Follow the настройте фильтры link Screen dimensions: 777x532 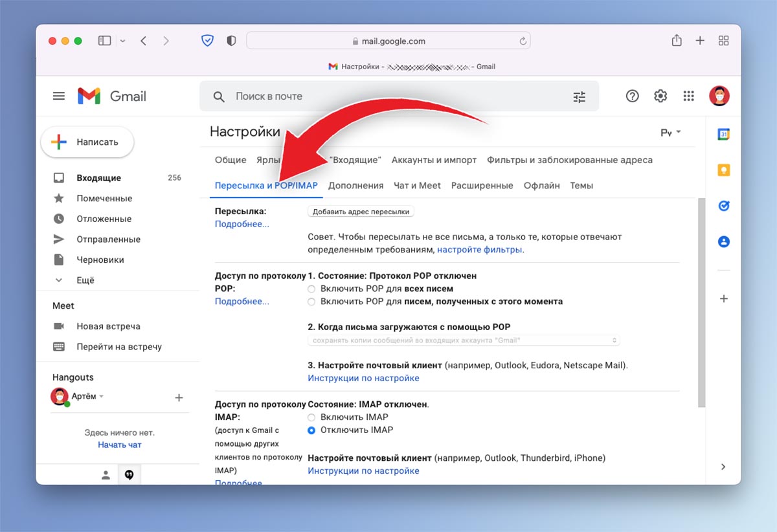click(480, 249)
